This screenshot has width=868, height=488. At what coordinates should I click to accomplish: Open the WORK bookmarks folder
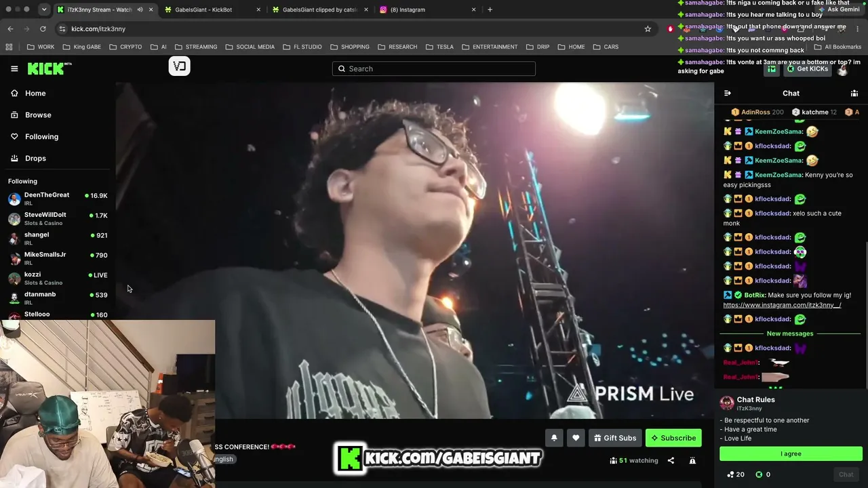pyautogui.click(x=41, y=47)
